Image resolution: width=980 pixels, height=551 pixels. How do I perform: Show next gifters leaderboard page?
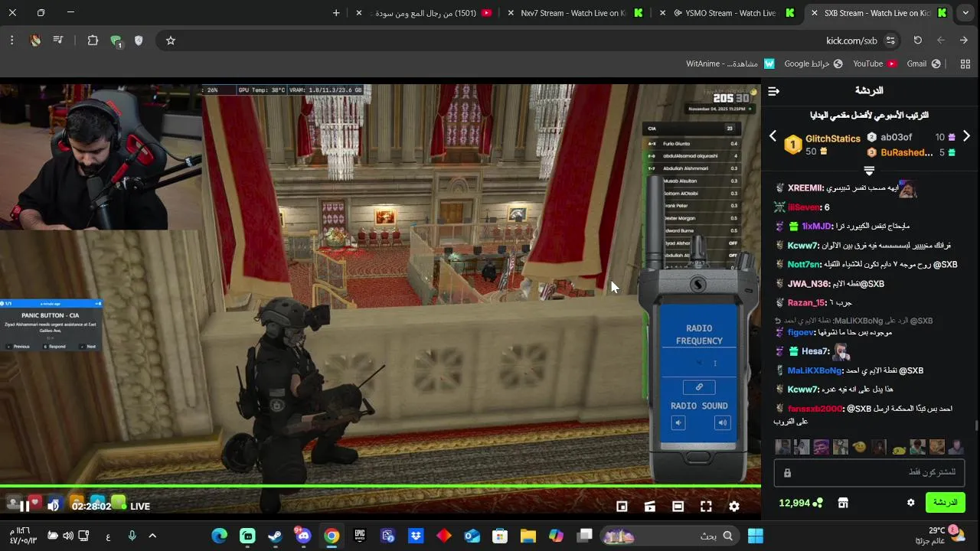[x=966, y=136]
